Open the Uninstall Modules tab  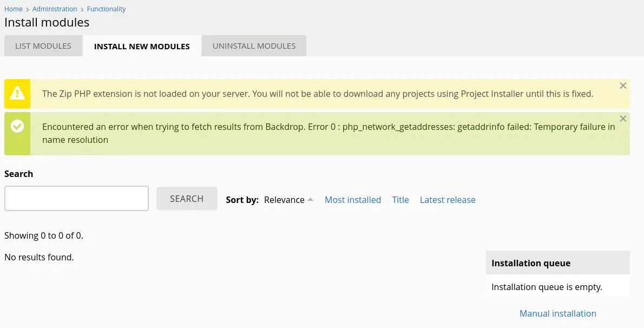[x=254, y=46]
